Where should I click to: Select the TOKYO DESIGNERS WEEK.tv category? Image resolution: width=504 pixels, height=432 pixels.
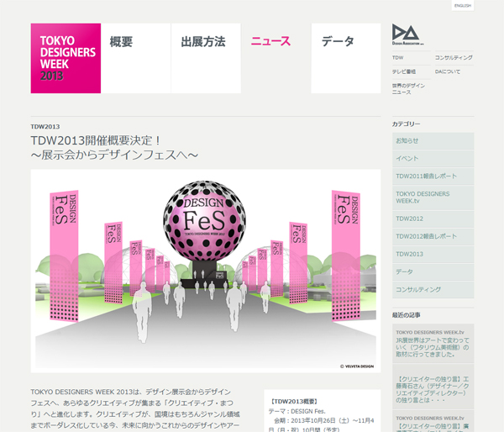pyautogui.click(x=433, y=198)
